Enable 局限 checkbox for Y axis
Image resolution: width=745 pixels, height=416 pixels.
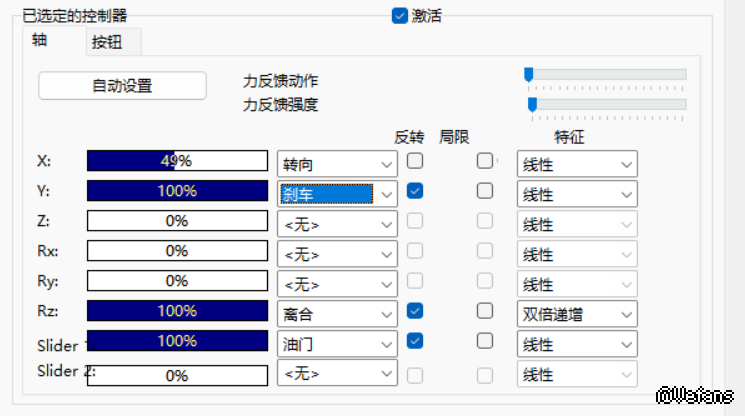[x=485, y=190]
